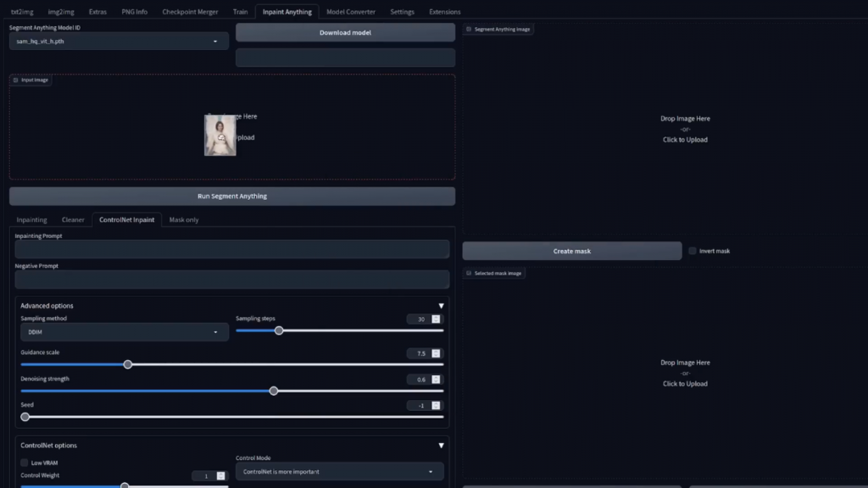Screen dimensions: 868x488
Task: Select the Checkpoint Merger tab
Action: (190, 12)
